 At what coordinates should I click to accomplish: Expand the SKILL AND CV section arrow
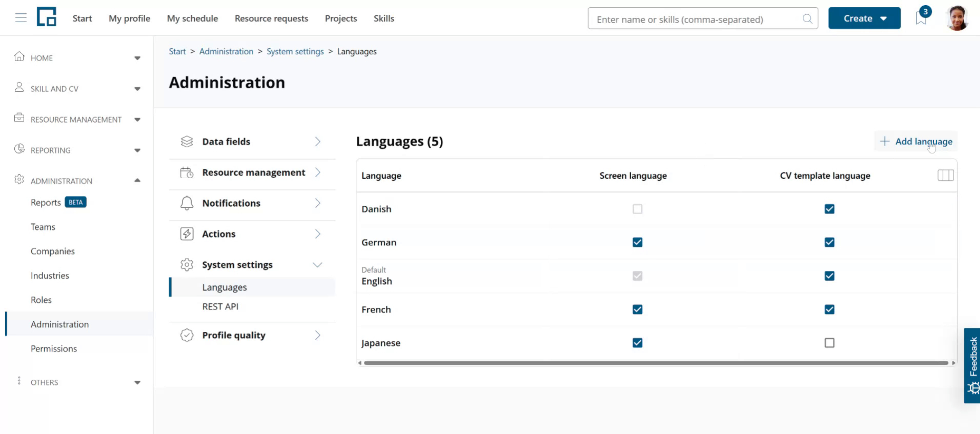[x=137, y=89]
